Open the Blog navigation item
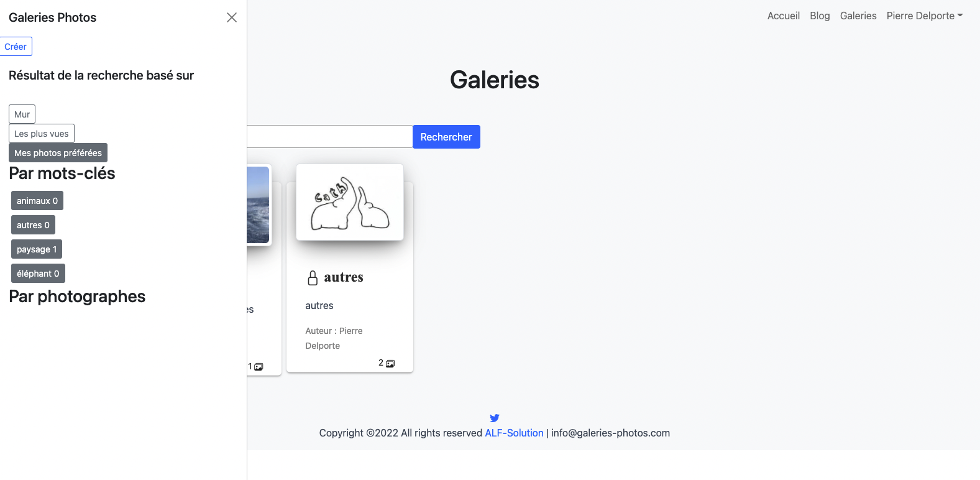 coord(820,16)
